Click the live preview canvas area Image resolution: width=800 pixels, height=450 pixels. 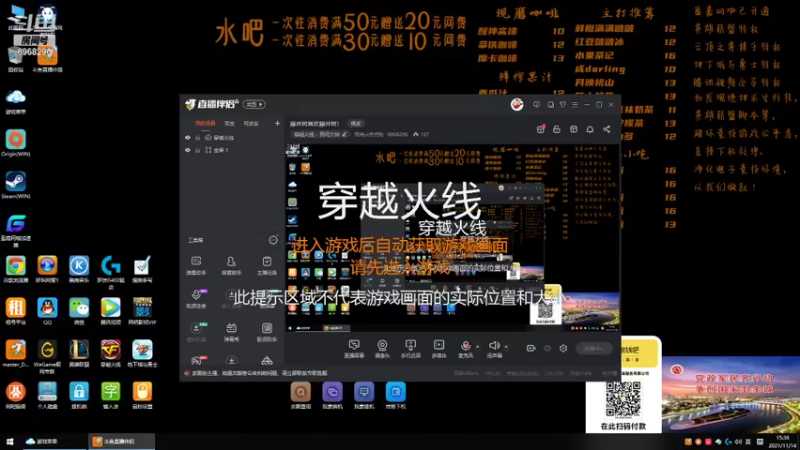pyautogui.click(x=452, y=238)
